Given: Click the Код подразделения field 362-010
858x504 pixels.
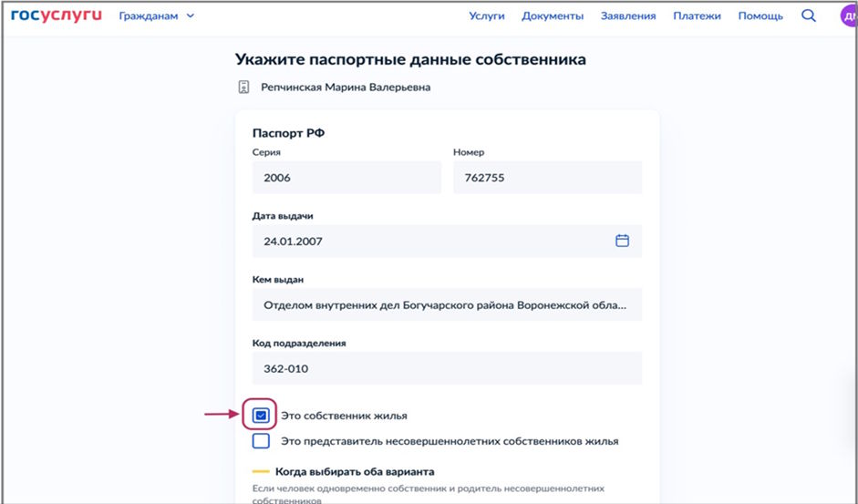Looking at the screenshot, I should 447,368.
